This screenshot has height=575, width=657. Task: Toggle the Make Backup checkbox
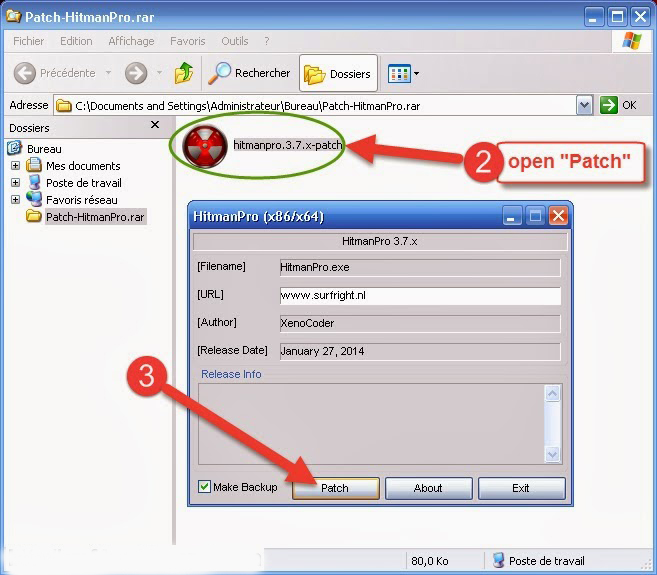pyautogui.click(x=204, y=487)
